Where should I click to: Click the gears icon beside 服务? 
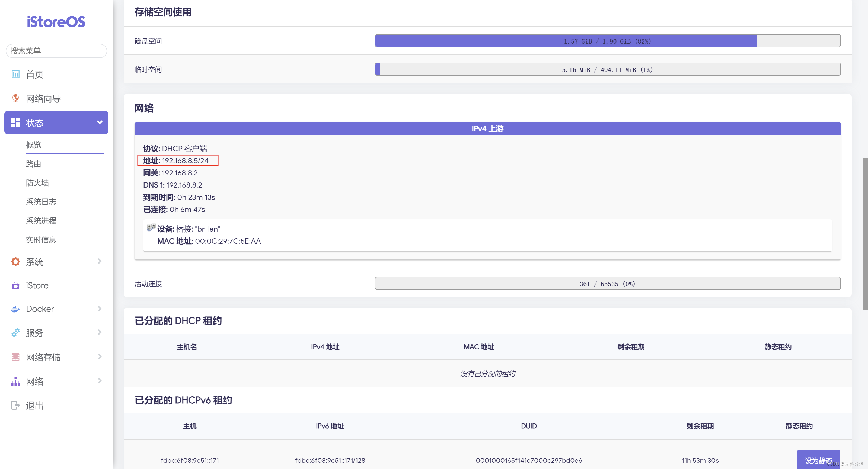[15, 333]
